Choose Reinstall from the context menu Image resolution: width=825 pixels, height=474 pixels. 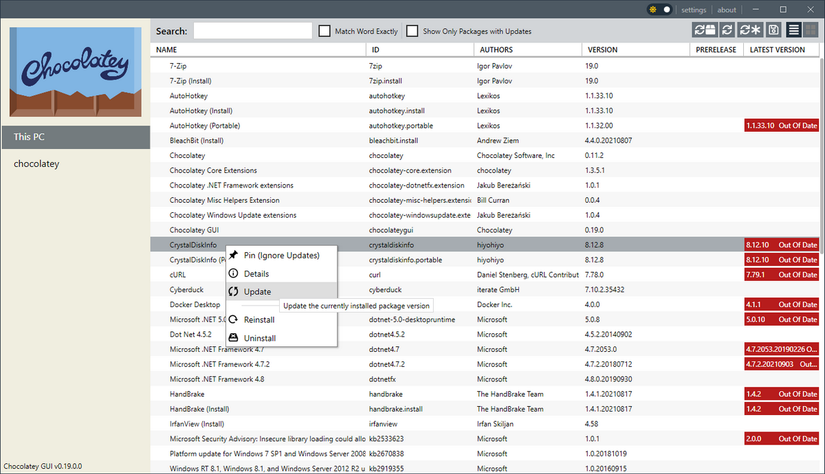click(259, 320)
